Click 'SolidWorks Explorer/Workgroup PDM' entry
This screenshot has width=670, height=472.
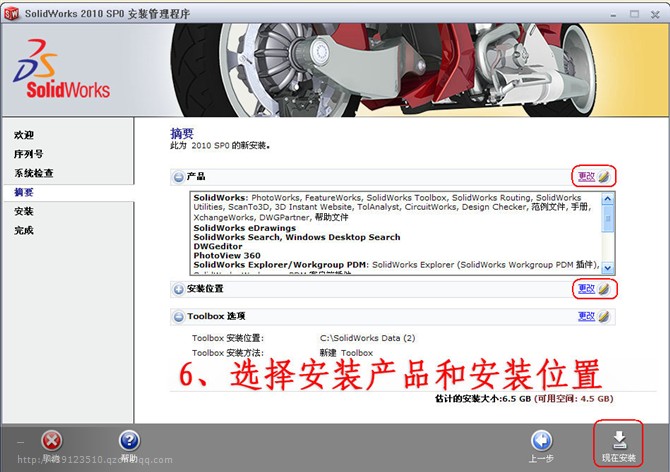[280, 265]
